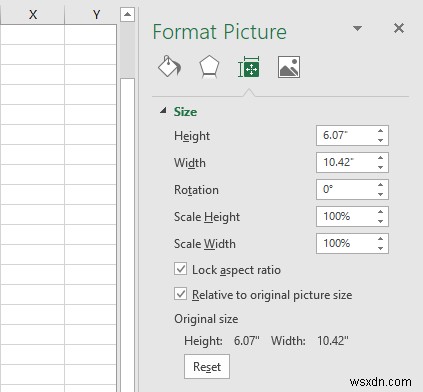Open the Picture tab icon

coord(289,67)
